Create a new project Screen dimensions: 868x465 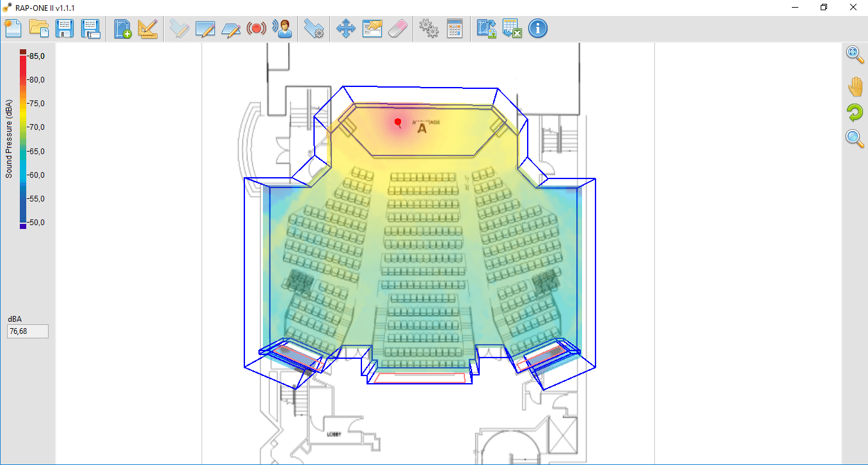[x=13, y=28]
